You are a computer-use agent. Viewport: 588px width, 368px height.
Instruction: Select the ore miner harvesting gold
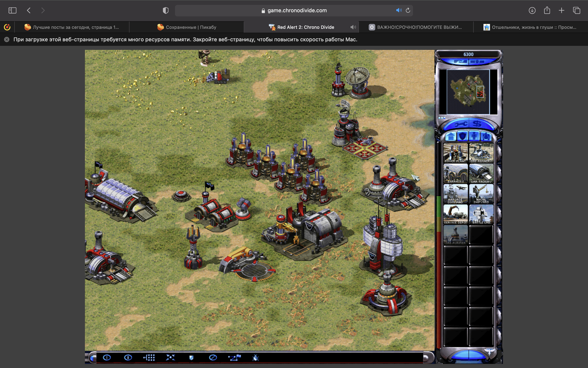[219, 76]
